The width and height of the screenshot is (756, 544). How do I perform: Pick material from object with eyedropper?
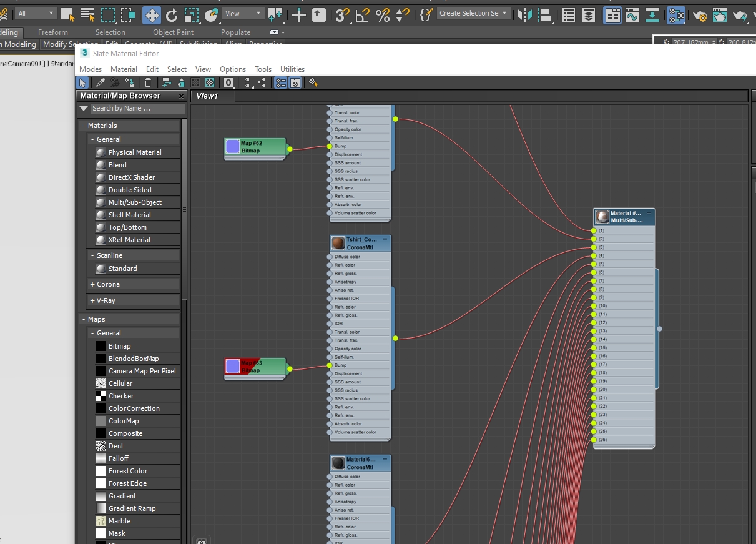(x=100, y=82)
